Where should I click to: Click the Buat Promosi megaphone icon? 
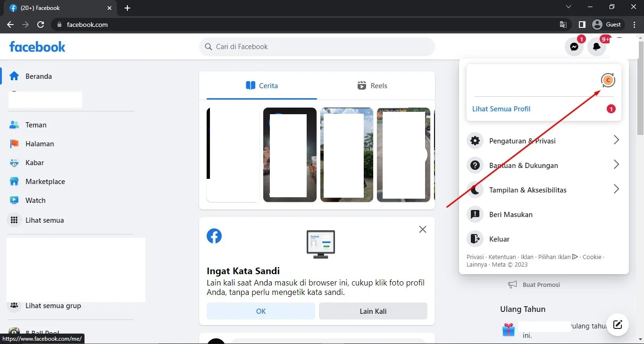click(512, 285)
